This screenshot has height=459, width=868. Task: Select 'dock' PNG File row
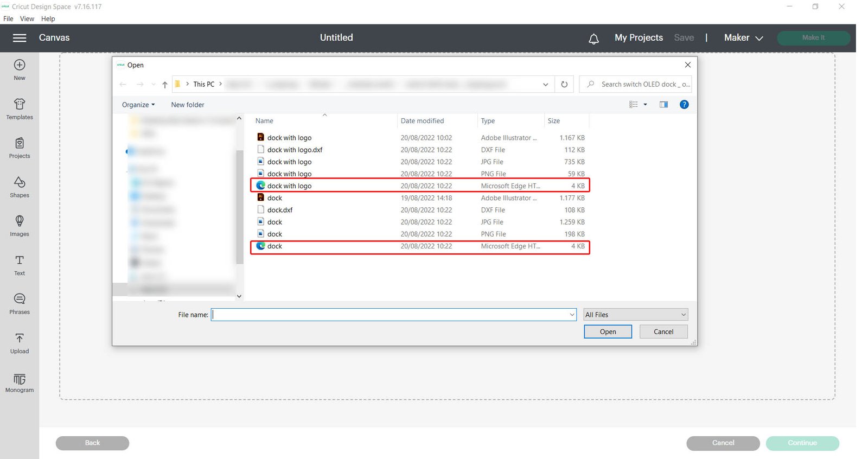(420, 234)
